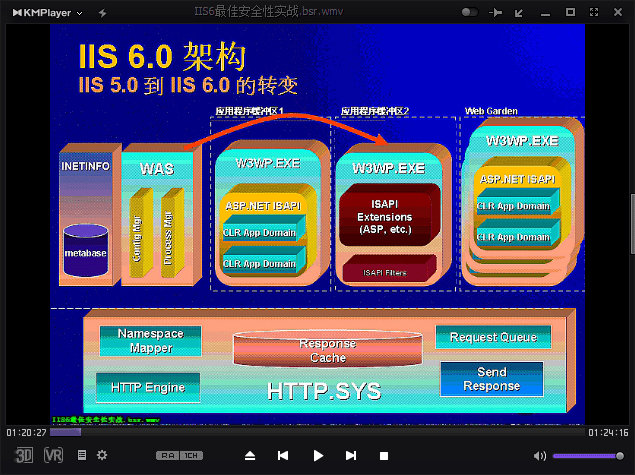Click the RA repeat-section button
Screen dimensions: 635x475
pos(168,456)
